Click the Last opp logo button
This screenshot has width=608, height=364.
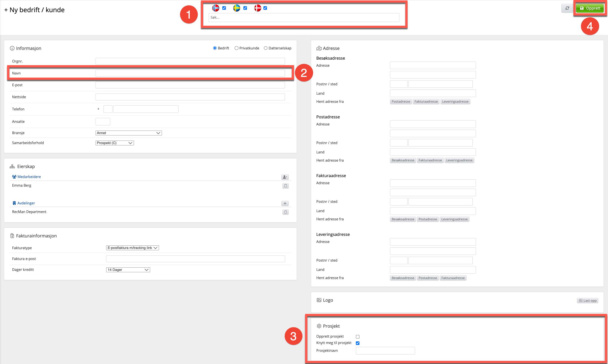(x=587, y=300)
